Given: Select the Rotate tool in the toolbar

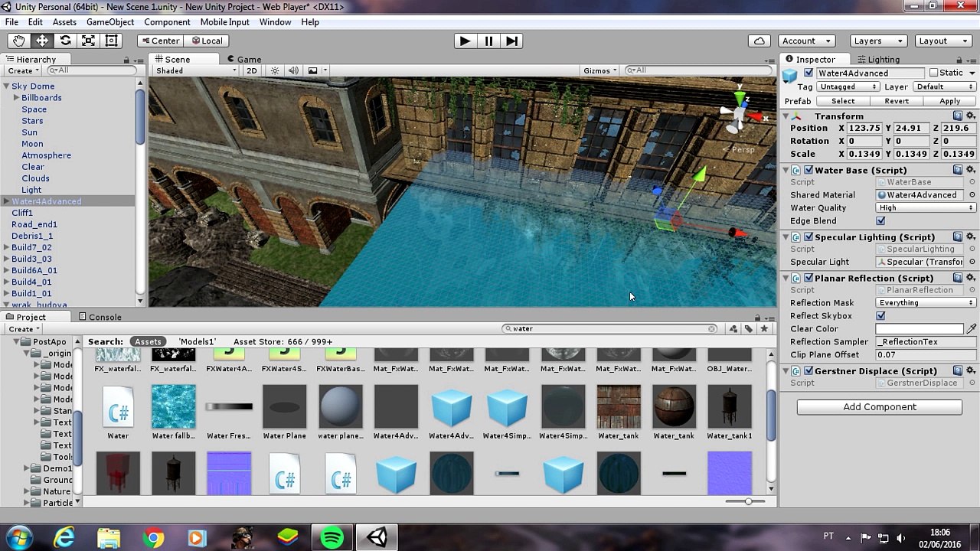Looking at the screenshot, I should pyautogui.click(x=65, y=41).
